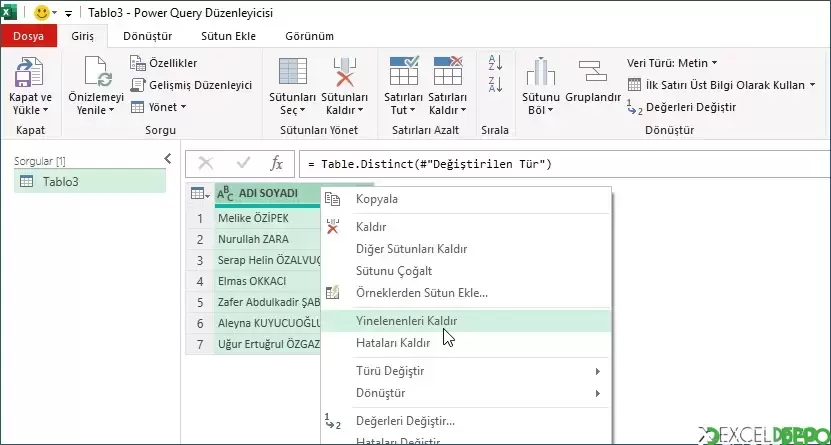
Task: Click the Elmas OKKACI cell
Action: tap(268, 281)
